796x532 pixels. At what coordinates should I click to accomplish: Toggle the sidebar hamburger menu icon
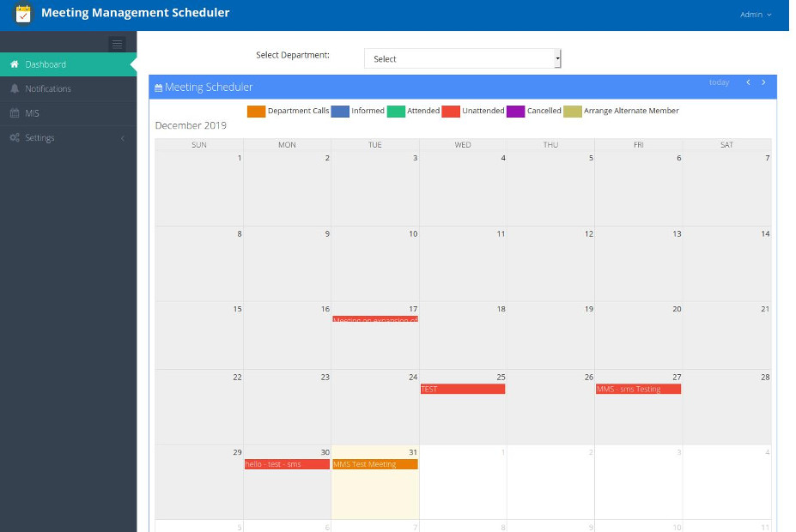coord(117,44)
